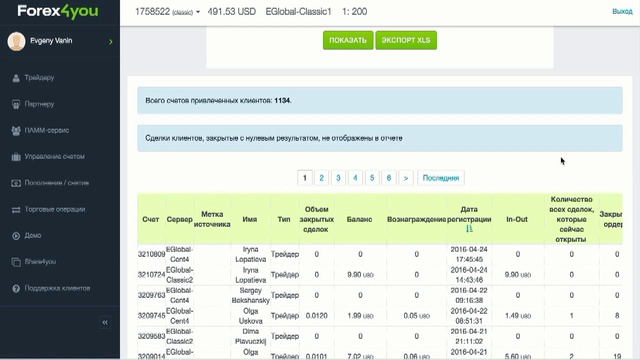Viewport: 640px width, 360px height.
Task: Sort by the Дата регистрации sort icon
Action: (469, 229)
